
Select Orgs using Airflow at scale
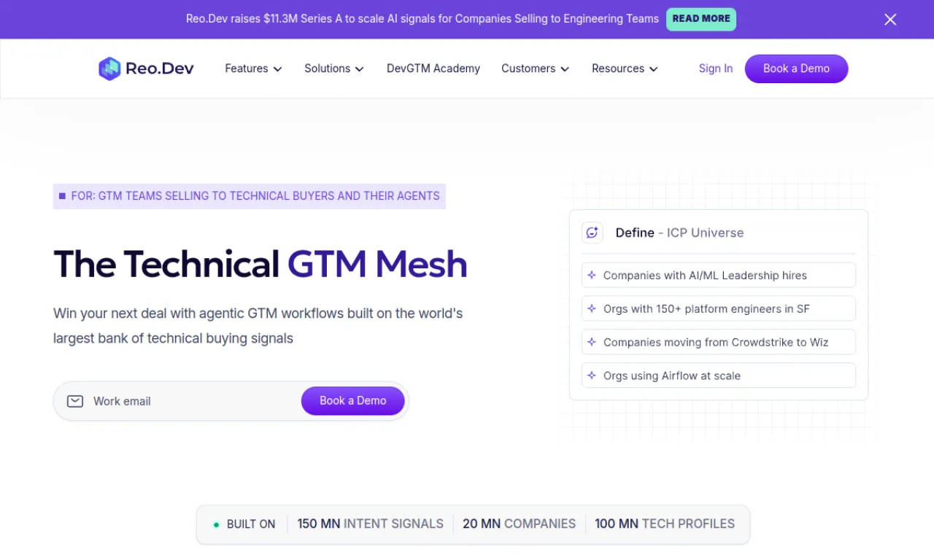pos(719,376)
